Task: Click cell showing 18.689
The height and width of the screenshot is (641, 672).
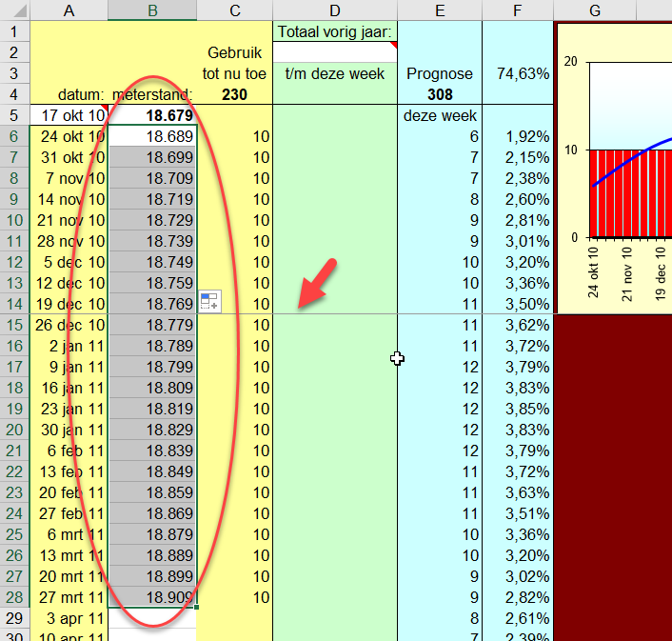Action: tap(152, 136)
